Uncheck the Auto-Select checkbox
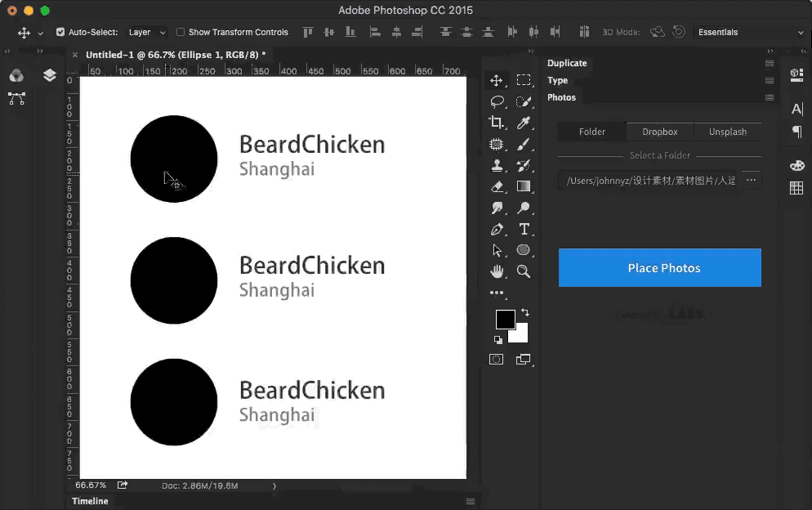Viewport: 812px width, 510px height. pyautogui.click(x=60, y=33)
